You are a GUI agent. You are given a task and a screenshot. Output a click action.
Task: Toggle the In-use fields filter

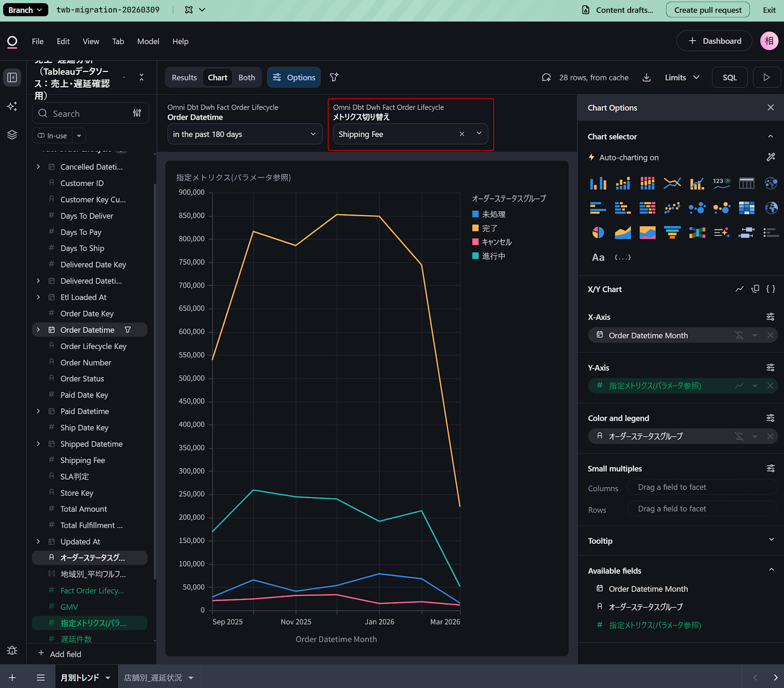[x=52, y=136]
